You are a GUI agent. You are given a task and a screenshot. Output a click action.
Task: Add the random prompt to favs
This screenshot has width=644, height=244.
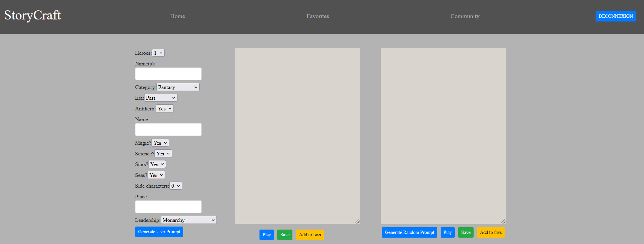click(x=490, y=232)
